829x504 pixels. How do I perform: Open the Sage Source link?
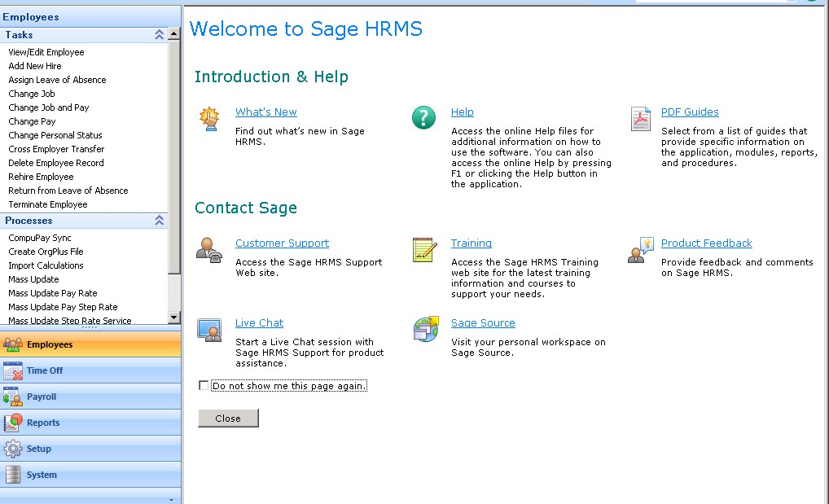(483, 323)
